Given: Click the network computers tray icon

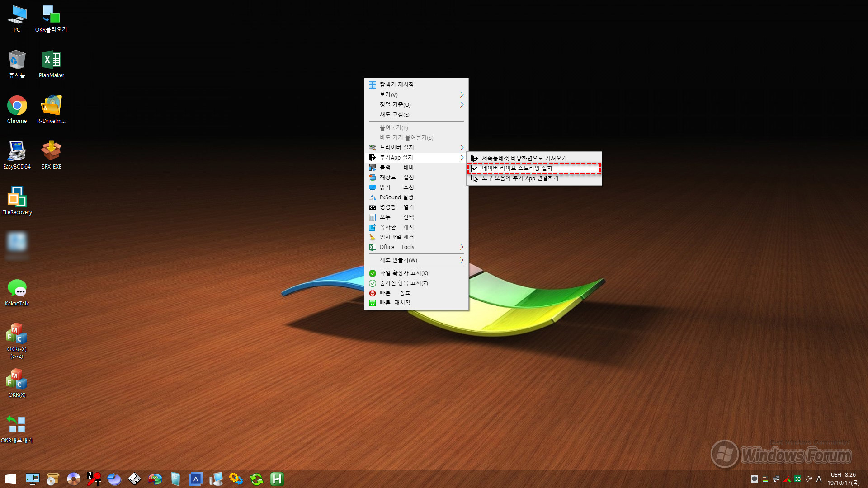Looking at the screenshot, I should pos(776,479).
